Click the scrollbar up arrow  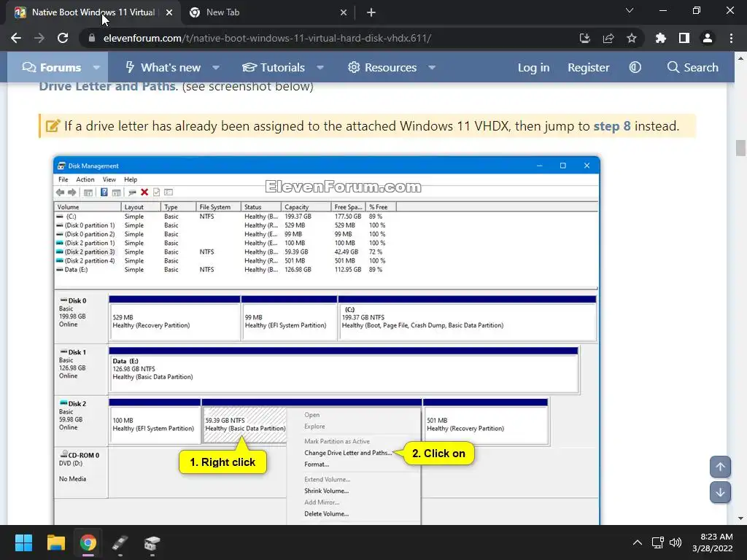click(740, 58)
